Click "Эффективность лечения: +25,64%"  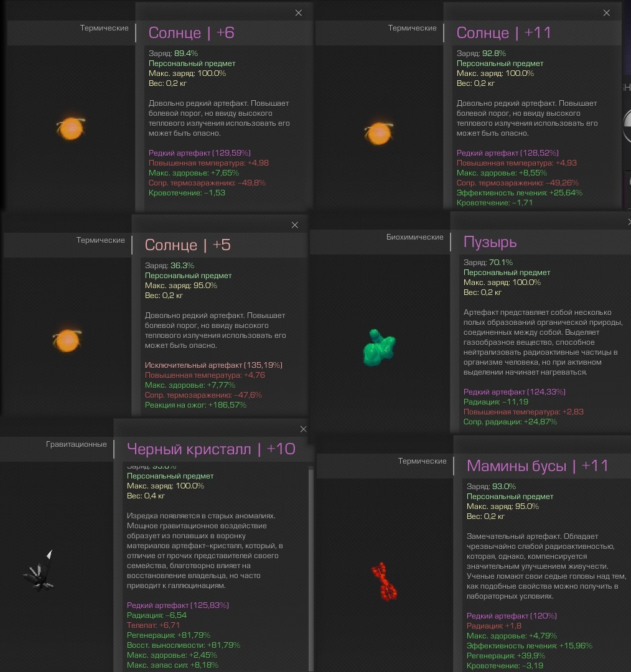tap(519, 193)
